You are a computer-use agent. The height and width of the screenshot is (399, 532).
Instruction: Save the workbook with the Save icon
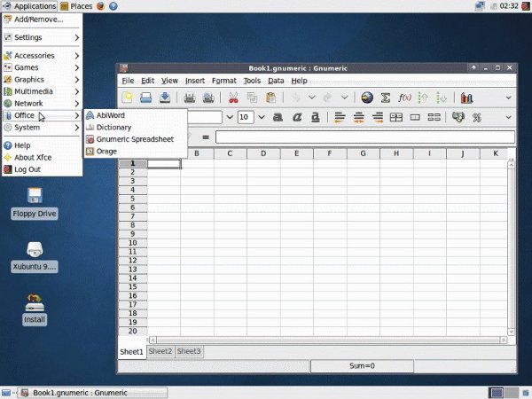(165, 98)
